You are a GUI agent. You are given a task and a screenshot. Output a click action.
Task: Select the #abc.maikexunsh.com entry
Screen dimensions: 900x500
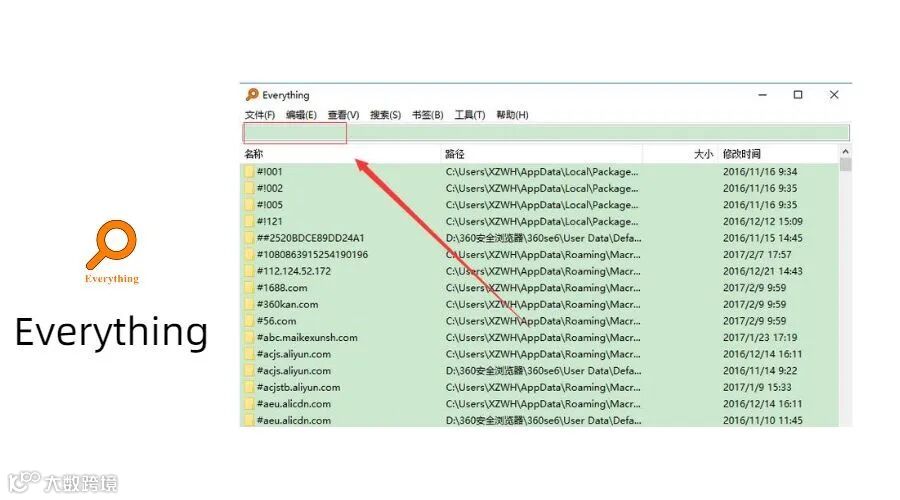307,338
